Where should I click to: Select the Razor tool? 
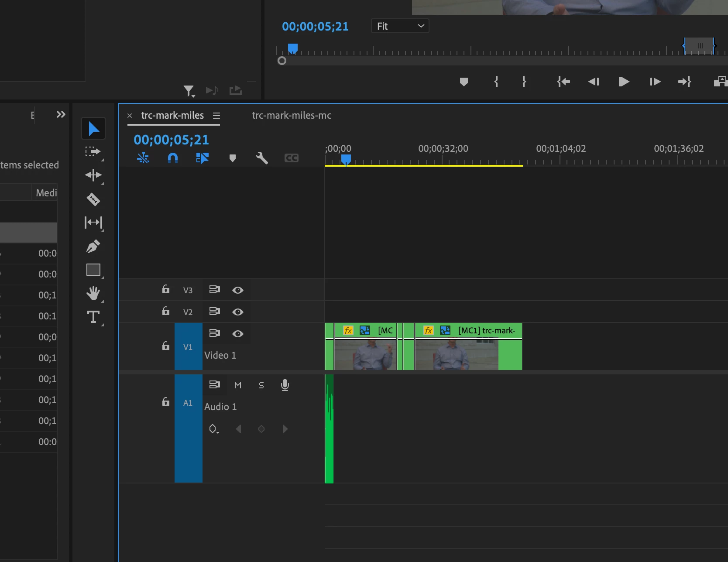[x=93, y=199]
